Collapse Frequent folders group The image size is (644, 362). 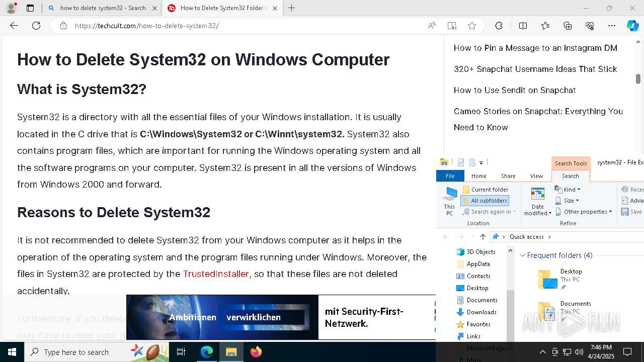[523, 255]
